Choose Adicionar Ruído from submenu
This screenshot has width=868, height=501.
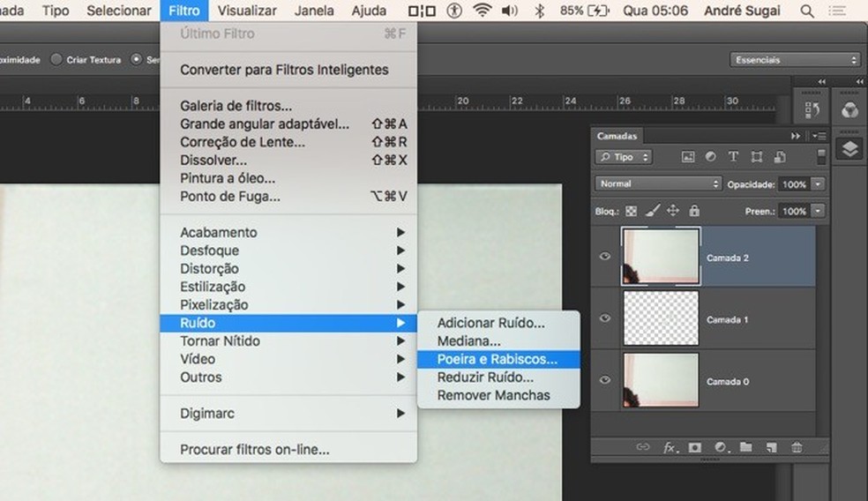coord(498,323)
